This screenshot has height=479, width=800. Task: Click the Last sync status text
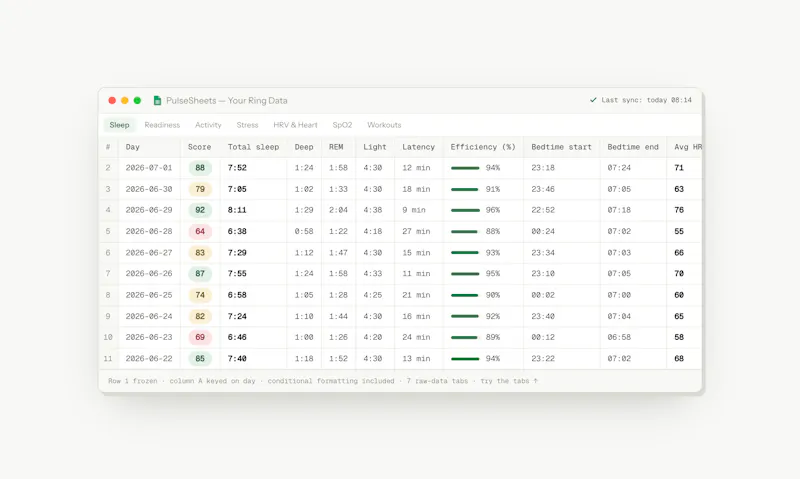(x=646, y=100)
